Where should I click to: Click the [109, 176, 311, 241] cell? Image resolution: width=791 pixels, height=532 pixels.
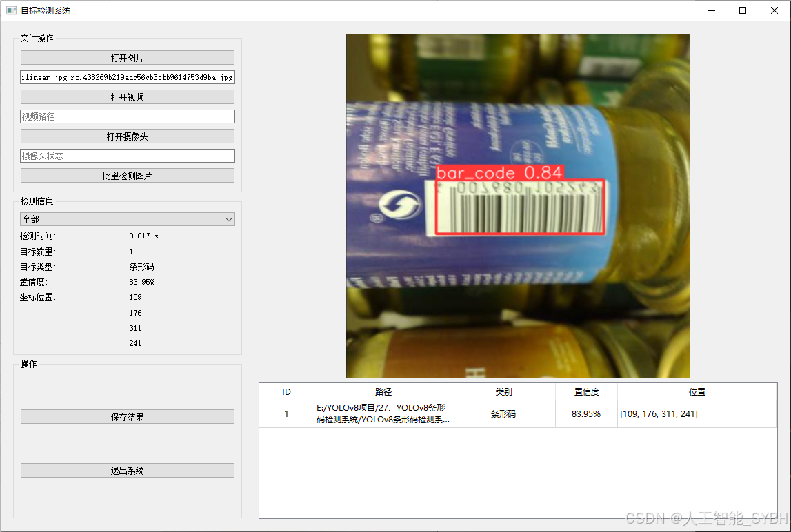(697, 413)
